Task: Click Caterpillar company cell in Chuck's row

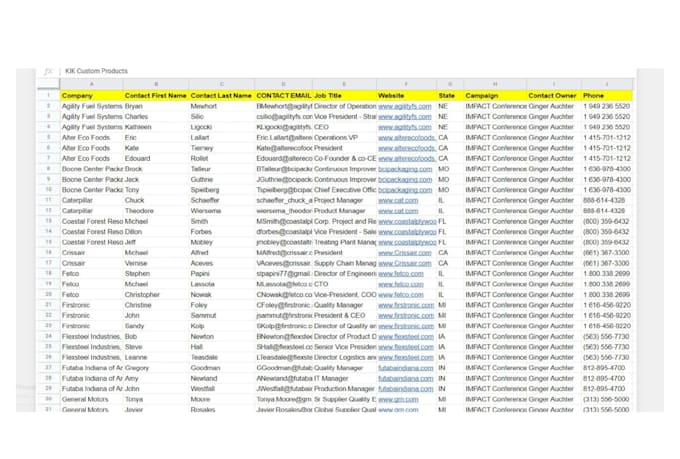Action: (92, 200)
